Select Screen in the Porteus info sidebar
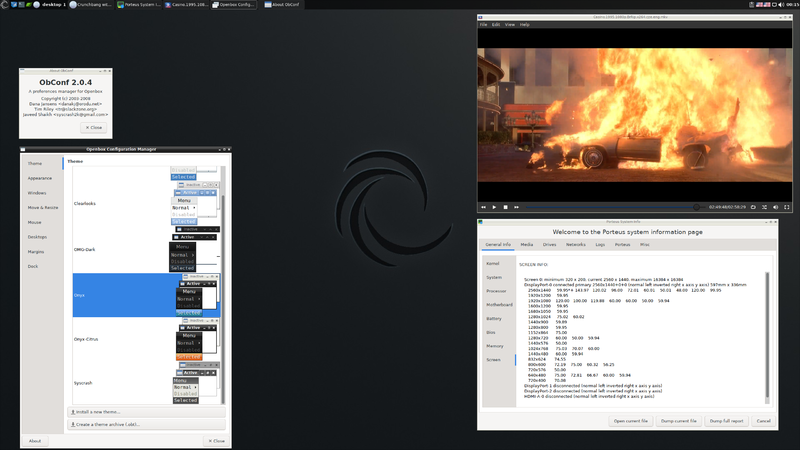 tap(493, 360)
